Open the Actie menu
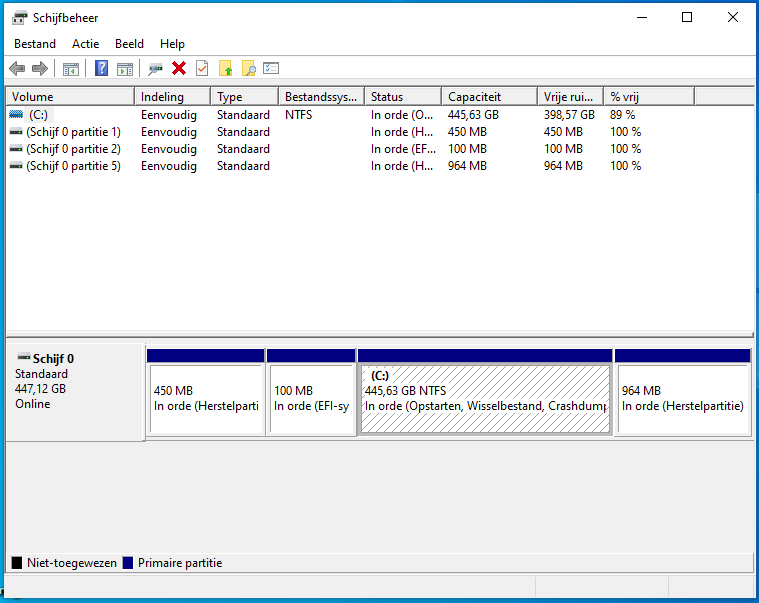Screen dimensions: 759x603 (85, 44)
